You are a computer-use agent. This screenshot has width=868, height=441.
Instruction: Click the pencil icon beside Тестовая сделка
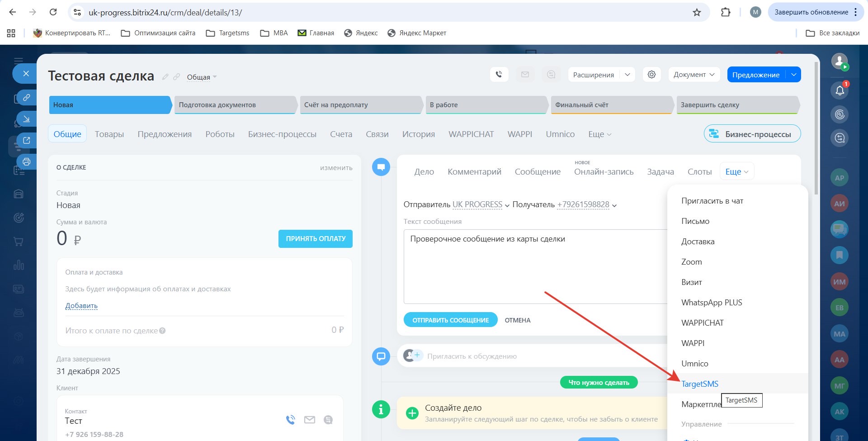(165, 77)
